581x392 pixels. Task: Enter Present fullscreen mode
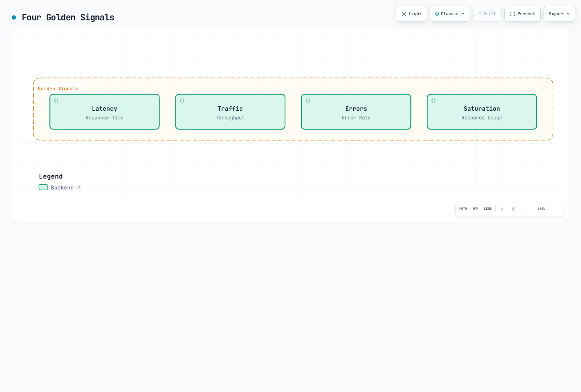pos(523,14)
